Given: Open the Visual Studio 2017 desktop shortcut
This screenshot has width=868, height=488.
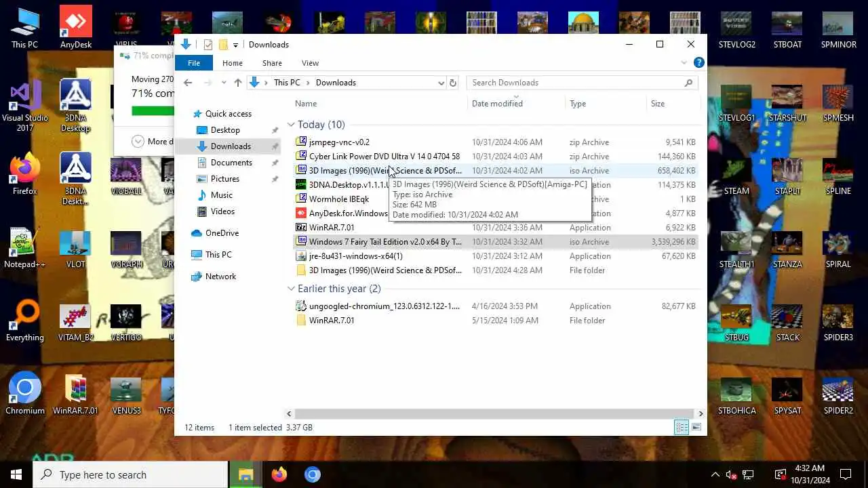Looking at the screenshot, I should tap(25, 106).
